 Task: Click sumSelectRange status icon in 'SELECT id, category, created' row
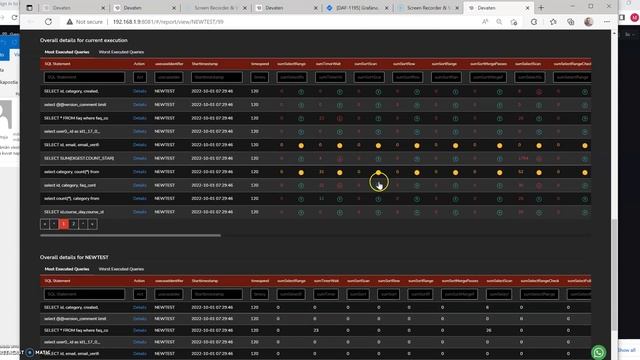(301, 92)
